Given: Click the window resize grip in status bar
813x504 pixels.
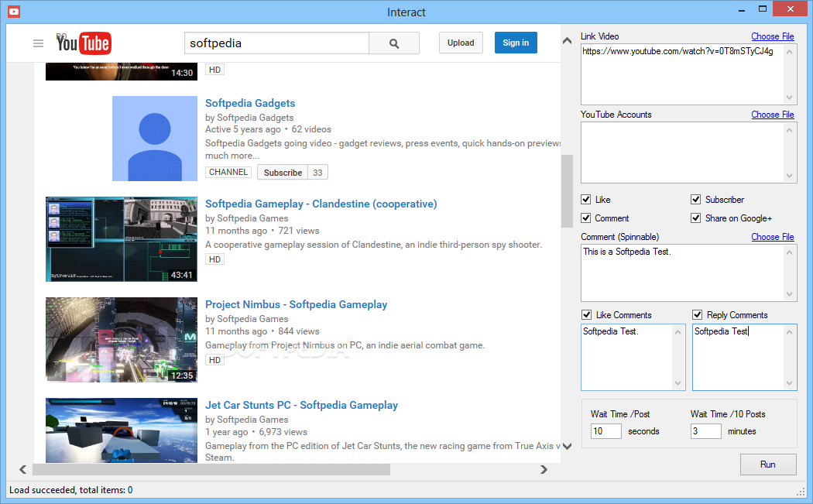Looking at the screenshot, I should [x=801, y=492].
